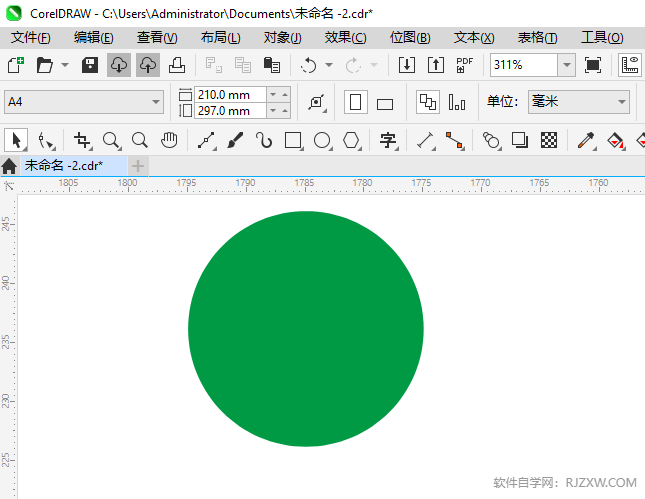Select Portrait page orientation

[x=355, y=102]
